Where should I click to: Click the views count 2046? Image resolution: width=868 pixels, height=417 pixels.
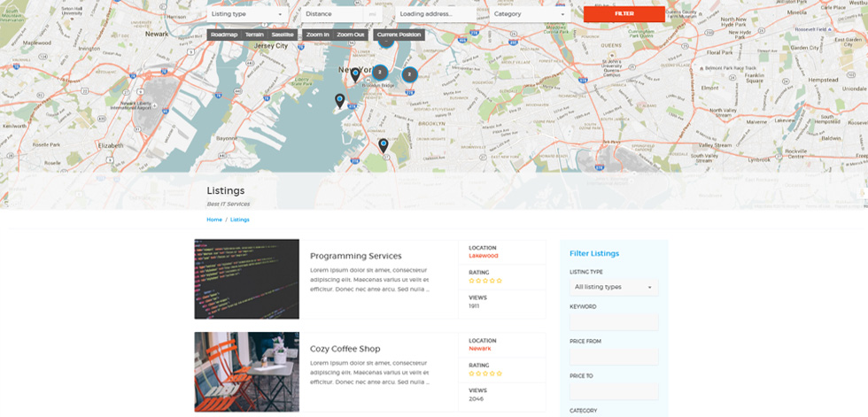(x=477, y=398)
